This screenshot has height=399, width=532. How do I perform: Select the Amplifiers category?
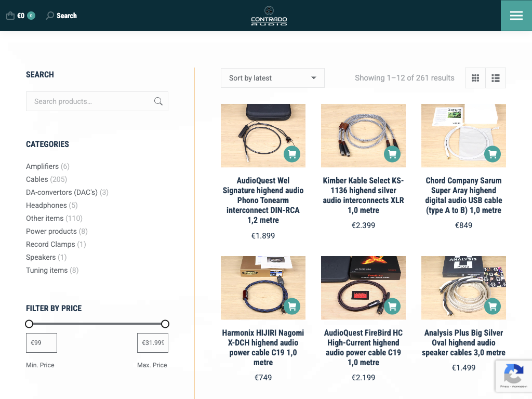tap(42, 166)
